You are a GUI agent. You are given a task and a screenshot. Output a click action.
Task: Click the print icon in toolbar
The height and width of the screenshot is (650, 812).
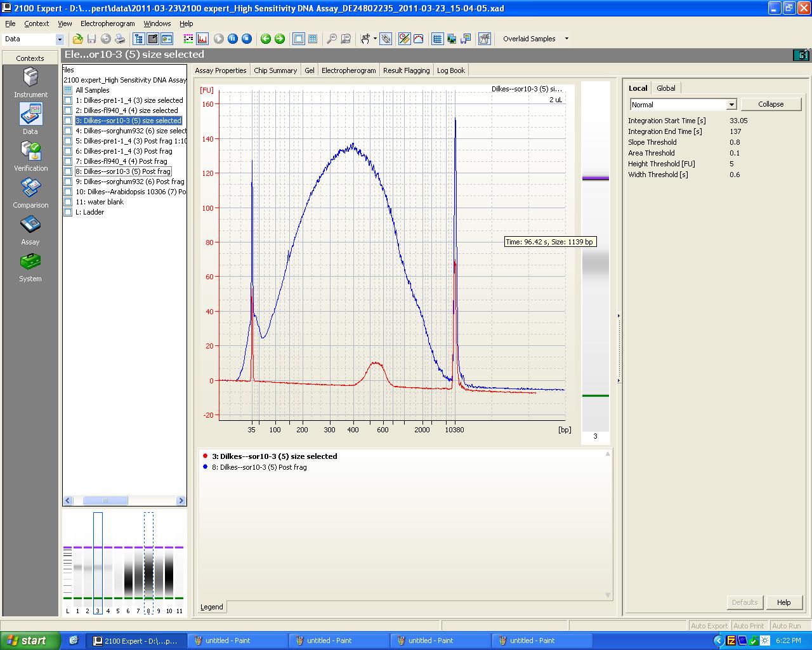click(x=120, y=39)
